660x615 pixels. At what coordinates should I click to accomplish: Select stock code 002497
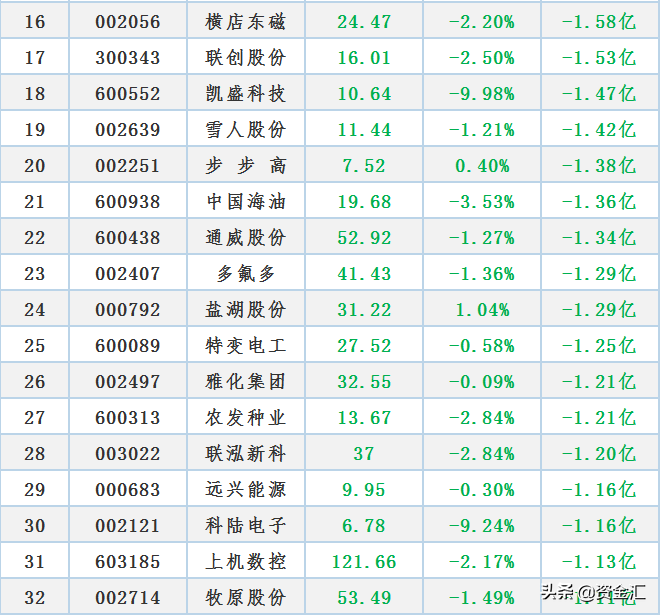(x=128, y=382)
